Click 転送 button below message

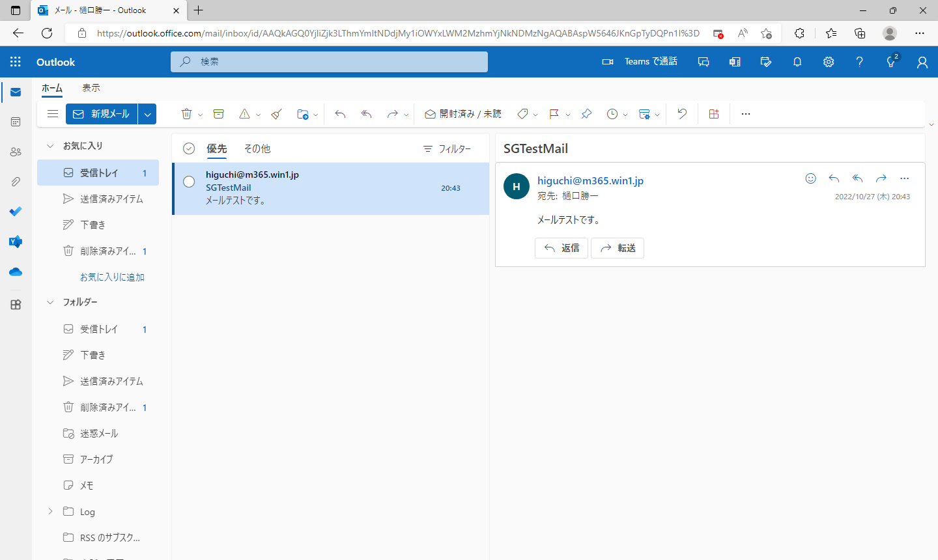[618, 248]
